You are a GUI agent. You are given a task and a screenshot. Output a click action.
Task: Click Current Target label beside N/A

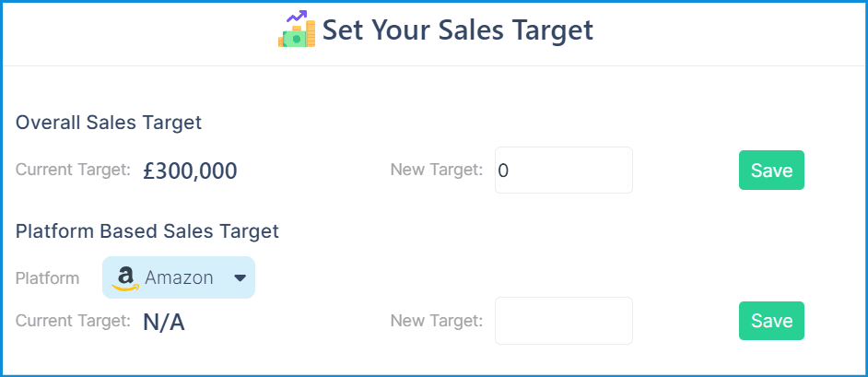click(x=73, y=320)
